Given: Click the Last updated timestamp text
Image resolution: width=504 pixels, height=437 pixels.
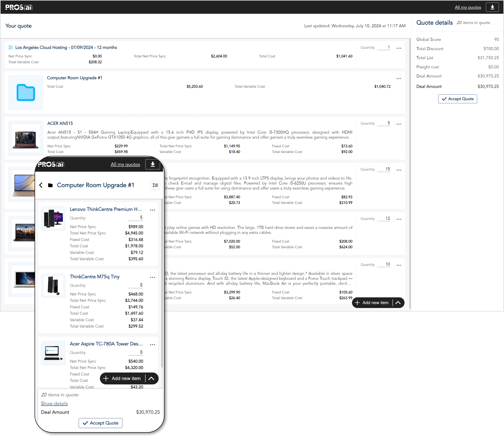Looking at the screenshot, I should 355,26.
